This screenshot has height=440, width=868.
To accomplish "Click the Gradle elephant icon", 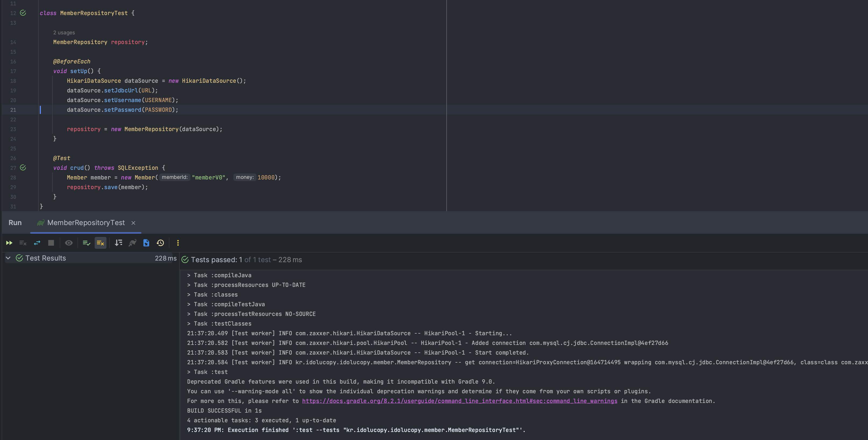I will click(132, 243).
